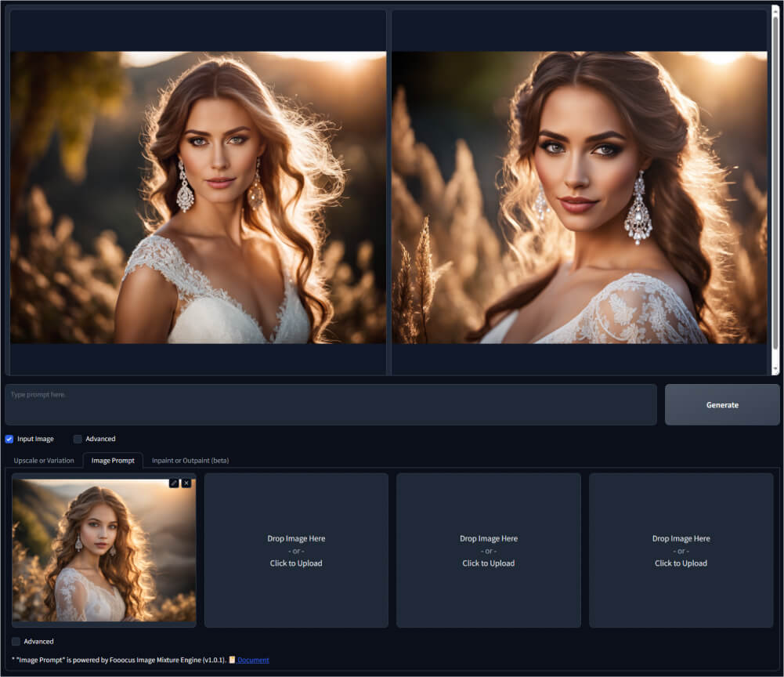
Task: Remove the uploaded image with X icon
Action: [186, 483]
